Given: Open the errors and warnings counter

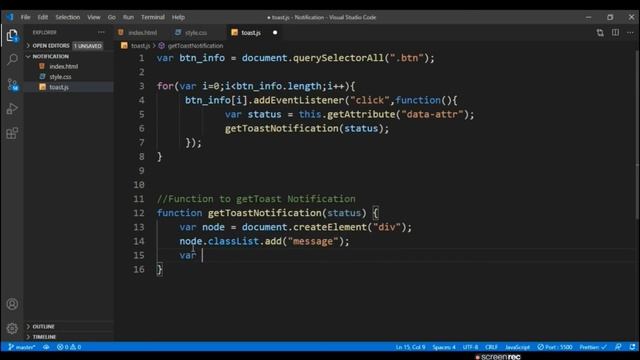Looking at the screenshot, I should pyautogui.click(x=69, y=347).
